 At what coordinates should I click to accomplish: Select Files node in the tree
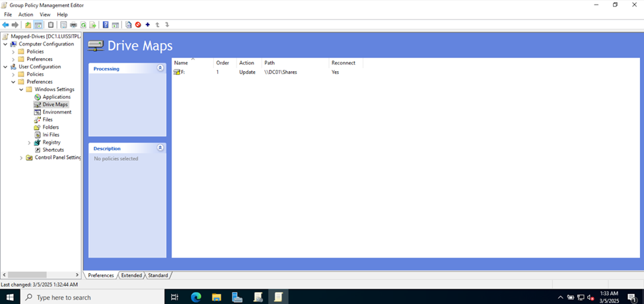pyautogui.click(x=48, y=119)
